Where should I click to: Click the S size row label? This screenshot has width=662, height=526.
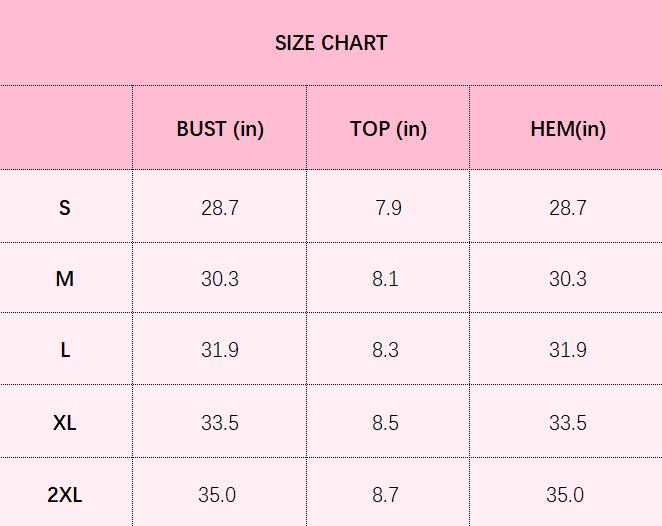click(65, 208)
